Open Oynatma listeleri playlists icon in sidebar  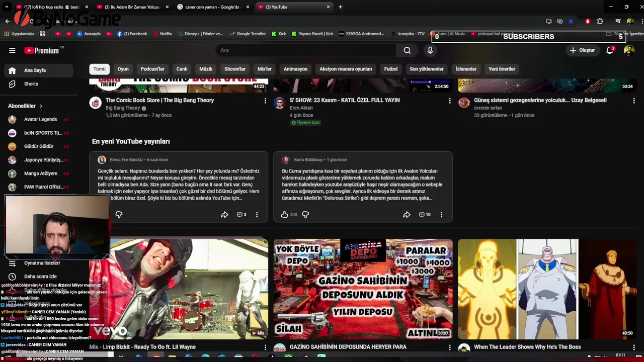[x=12, y=263]
